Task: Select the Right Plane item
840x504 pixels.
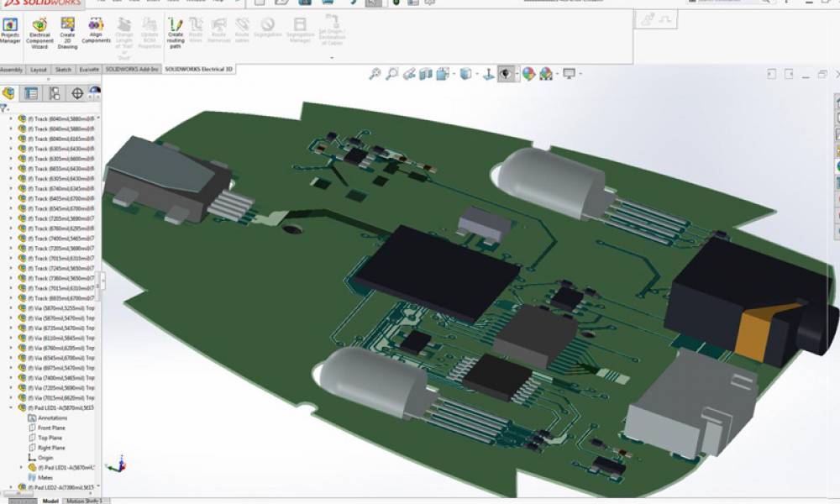Action: [46, 448]
